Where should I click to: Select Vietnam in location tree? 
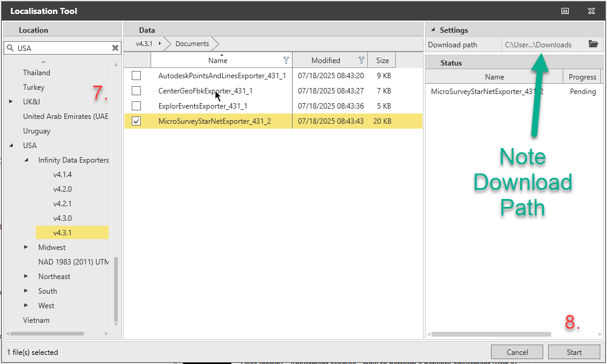(x=36, y=320)
